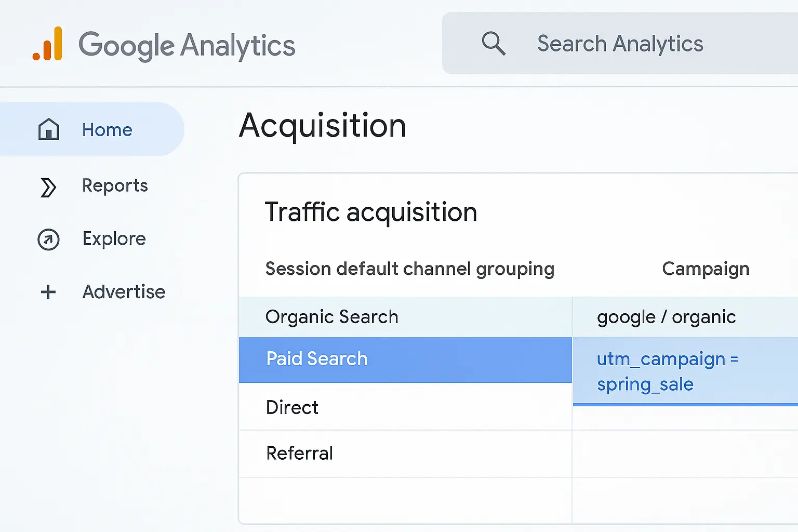The width and height of the screenshot is (798, 532).
Task: Click the Advertise plus icon
Action: [x=48, y=292]
